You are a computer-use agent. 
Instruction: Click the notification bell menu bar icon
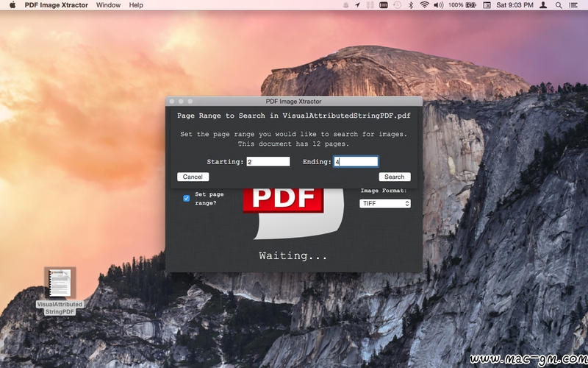point(345,5)
